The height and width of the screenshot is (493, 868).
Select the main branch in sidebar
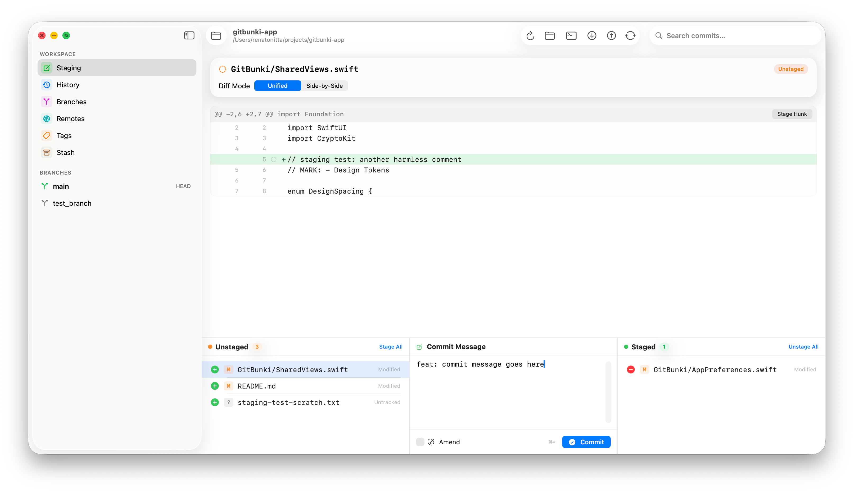tap(117, 186)
